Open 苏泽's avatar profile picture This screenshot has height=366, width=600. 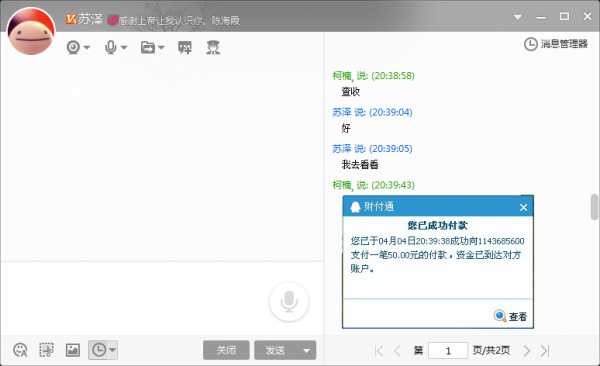[31, 32]
